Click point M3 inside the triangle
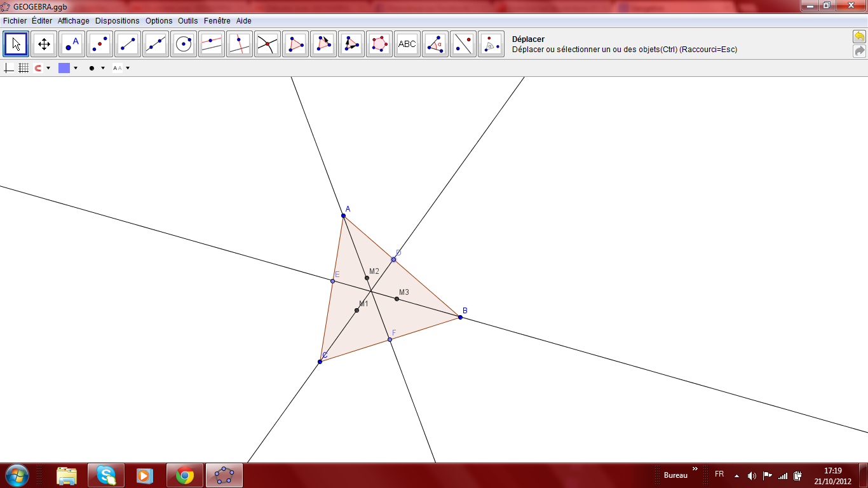The image size is (868, 488). 397,299
